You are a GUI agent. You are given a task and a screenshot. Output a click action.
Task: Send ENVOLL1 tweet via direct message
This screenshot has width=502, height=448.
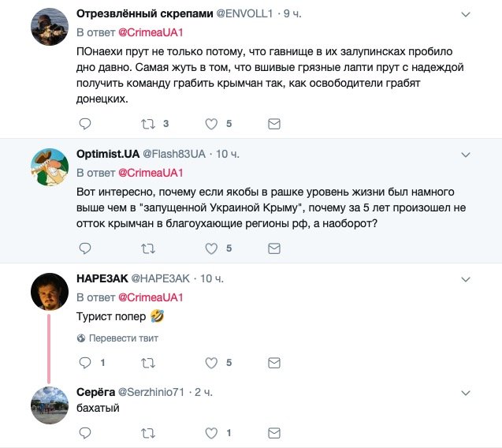tap(274, 124)
